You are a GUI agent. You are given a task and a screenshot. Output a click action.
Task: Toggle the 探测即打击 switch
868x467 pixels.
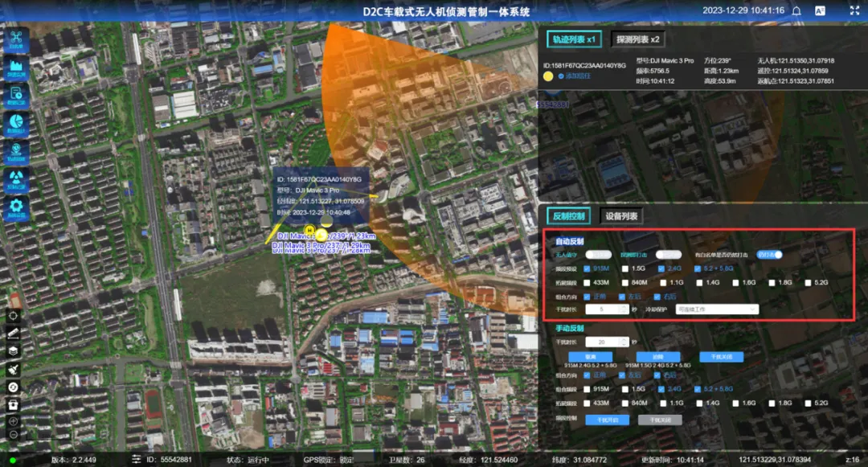coord(668,255)
